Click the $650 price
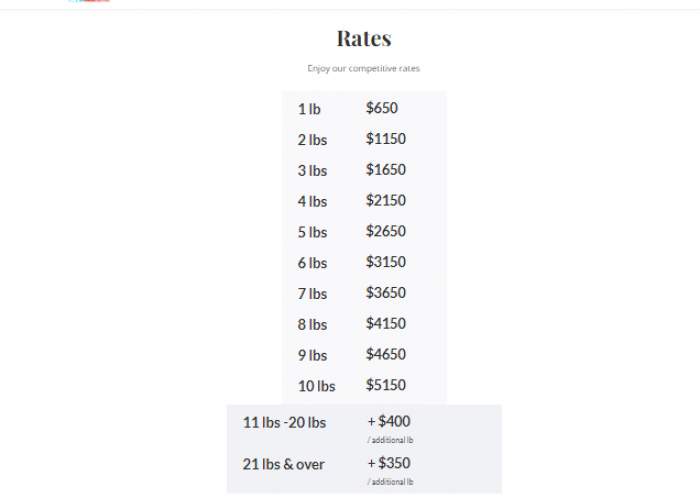The image size is (700, 498). (x=382, y=108)
